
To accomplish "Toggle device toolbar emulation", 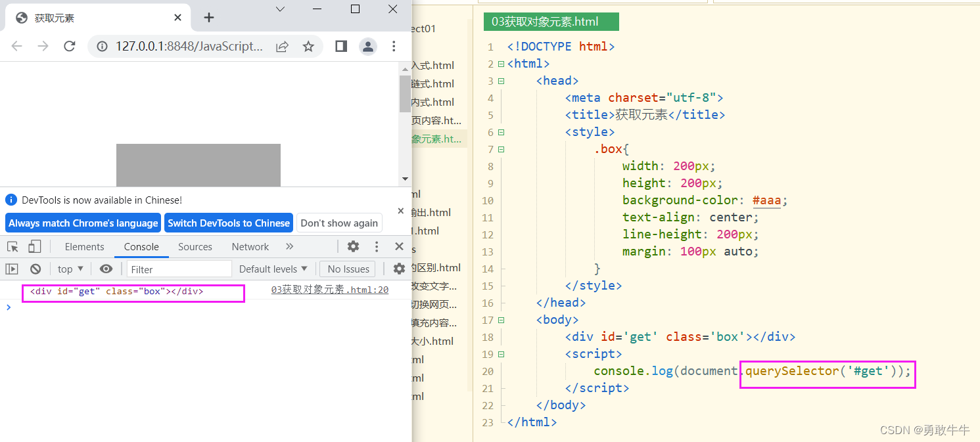I will [35, 247].
